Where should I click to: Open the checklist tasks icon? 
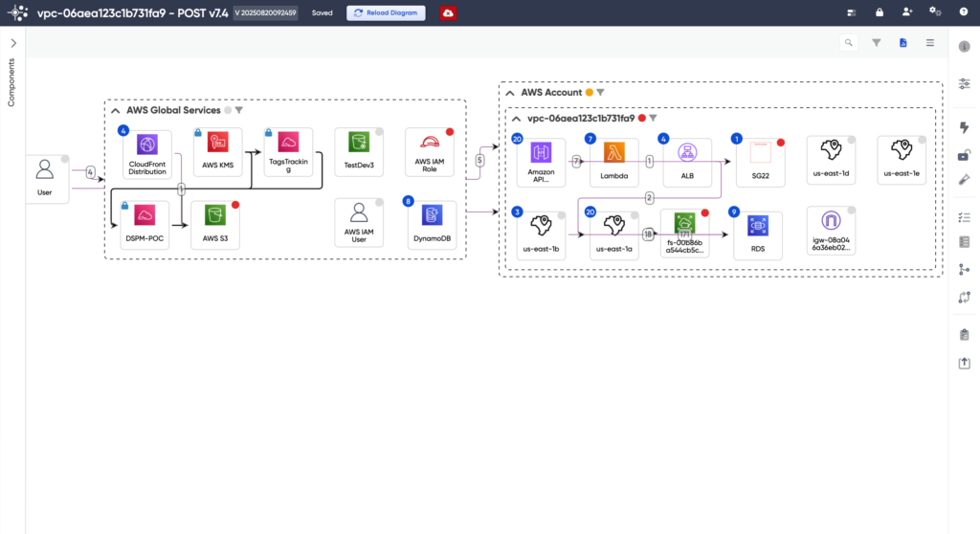point(965,217)
